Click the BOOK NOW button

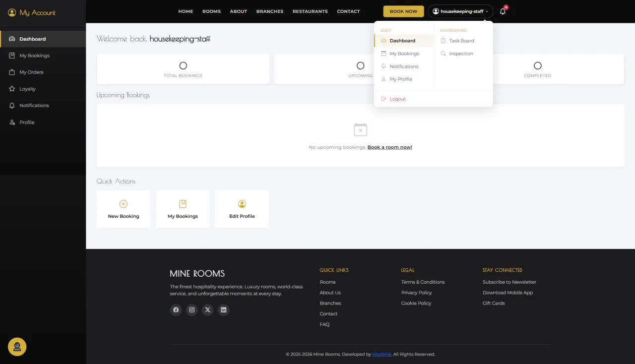click(403, 11)
